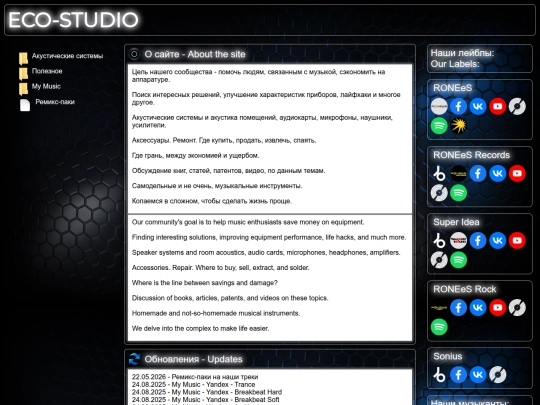The width and height of the screenshot is (540, 405).
Task: Open the Super Idea label logo icon
Action: (458, 241)
